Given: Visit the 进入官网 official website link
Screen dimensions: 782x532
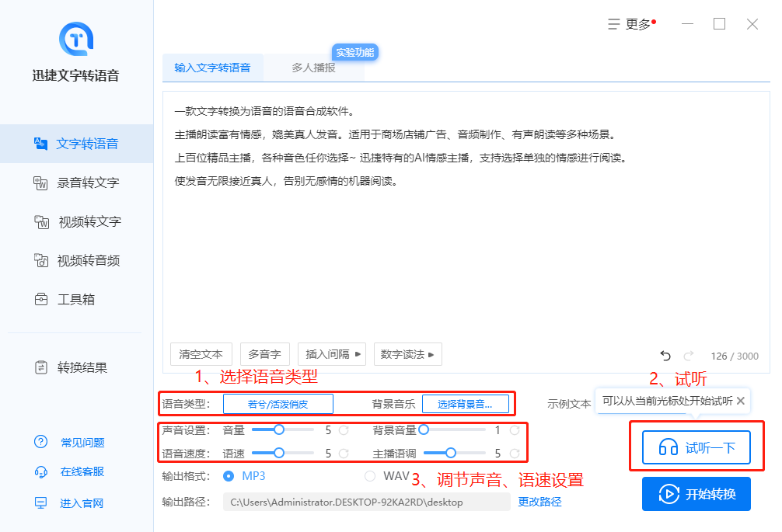Looking at the screenshot, I should (x=82, y=503).
